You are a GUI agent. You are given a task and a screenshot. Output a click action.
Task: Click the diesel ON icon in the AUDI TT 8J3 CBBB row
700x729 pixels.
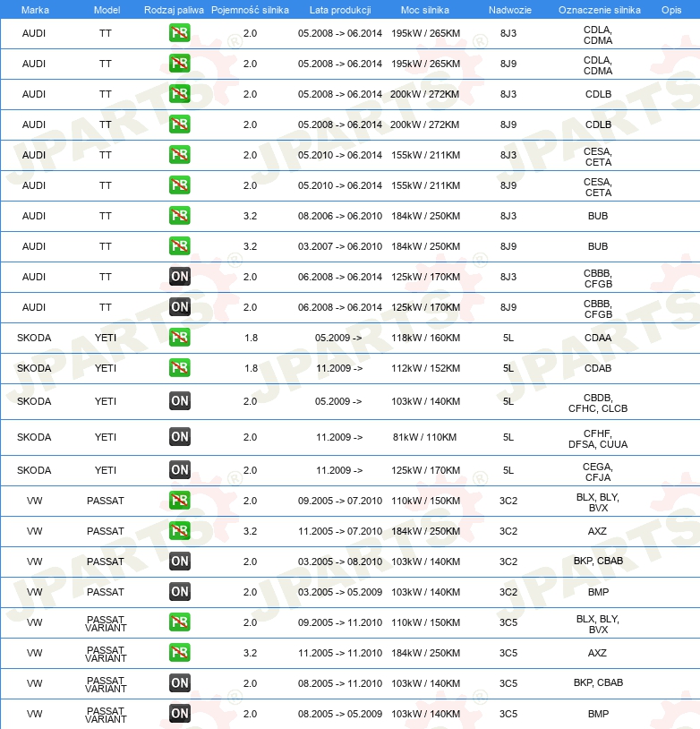click(x=179, y=277)
